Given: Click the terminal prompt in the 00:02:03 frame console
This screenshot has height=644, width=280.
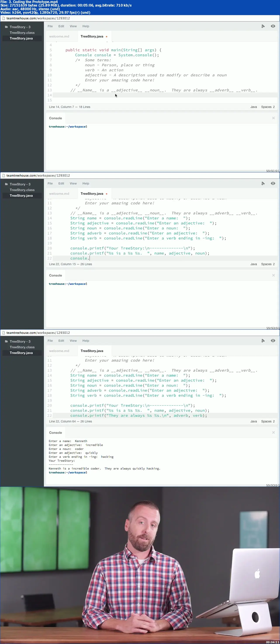Looking at the screenshot, I should (68, 284).
